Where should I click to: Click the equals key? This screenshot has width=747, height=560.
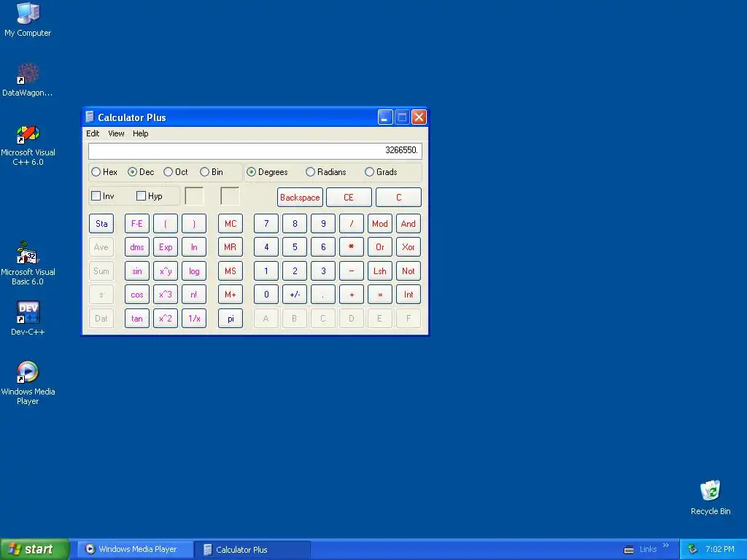tap(379, 295)
